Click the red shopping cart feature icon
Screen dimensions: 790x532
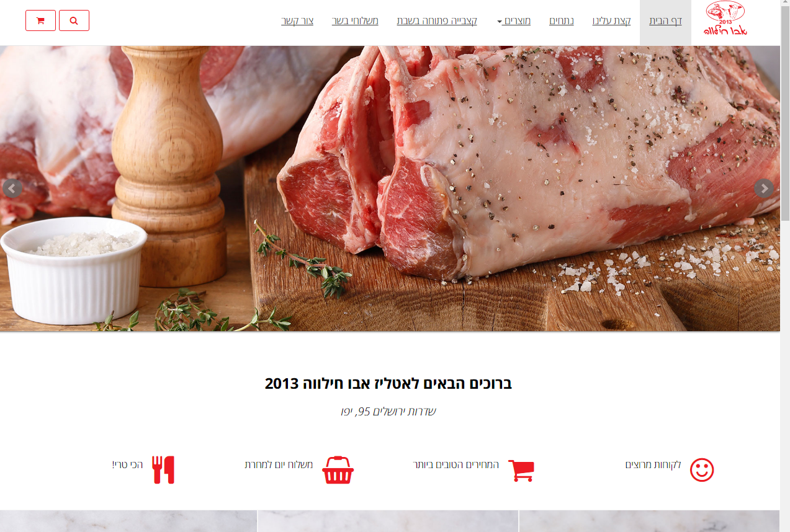click(x=521, y=471)
